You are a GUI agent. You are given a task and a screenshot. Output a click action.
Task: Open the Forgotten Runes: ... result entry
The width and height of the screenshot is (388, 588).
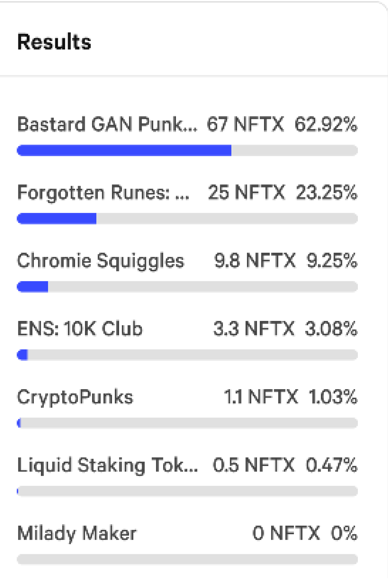click(103, 192)
